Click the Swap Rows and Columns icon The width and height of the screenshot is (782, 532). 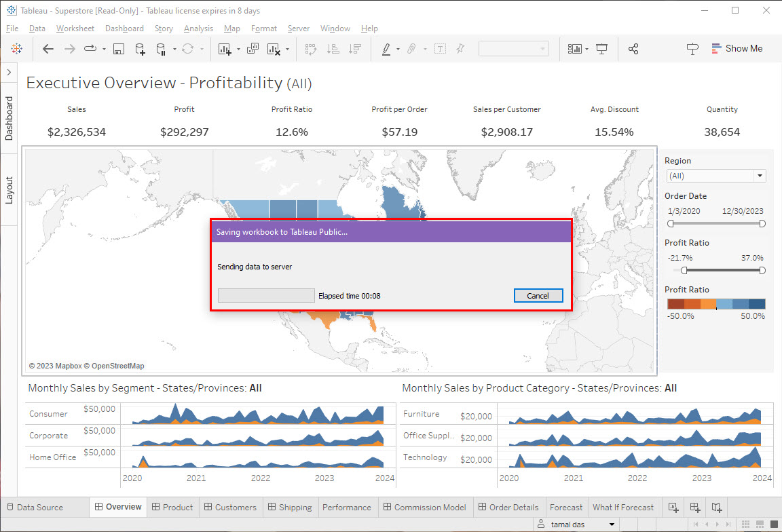[x=311, y=49]
